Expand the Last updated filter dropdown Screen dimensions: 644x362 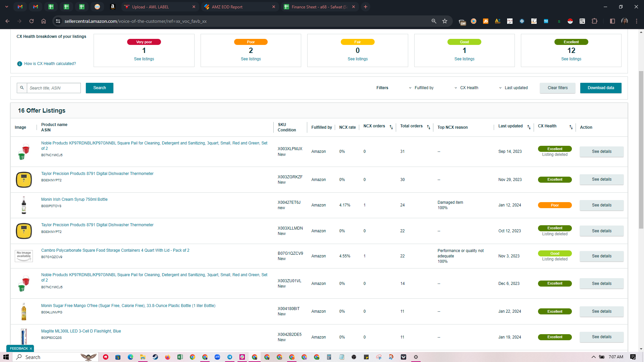click(513, 88)
